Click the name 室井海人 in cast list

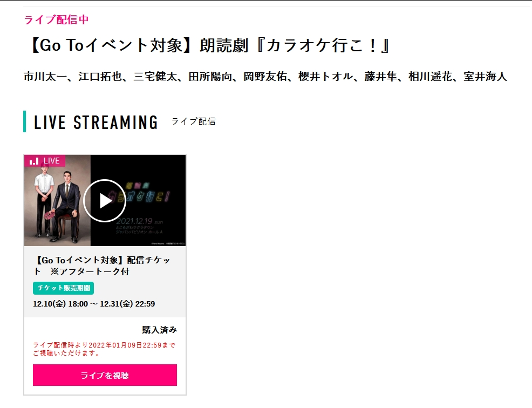click(485, 77)
